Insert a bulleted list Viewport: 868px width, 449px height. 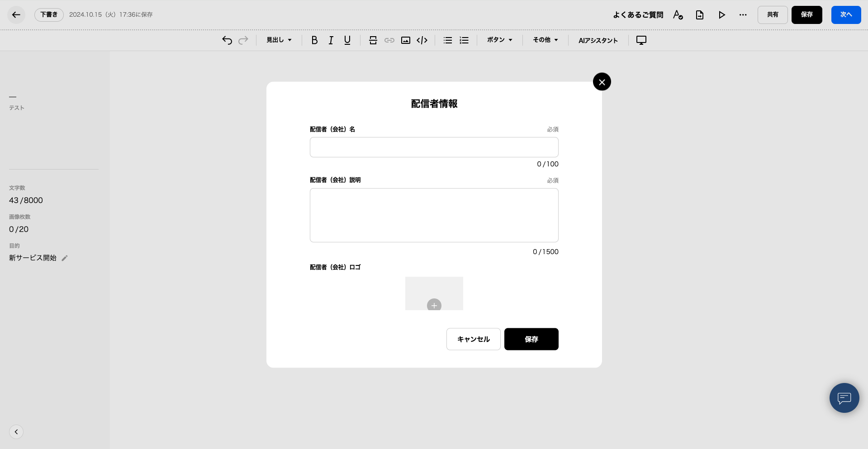pos(448,40)
